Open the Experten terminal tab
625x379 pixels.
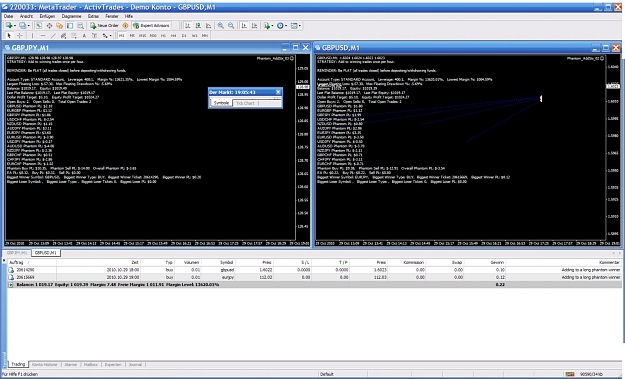[113, 365]
